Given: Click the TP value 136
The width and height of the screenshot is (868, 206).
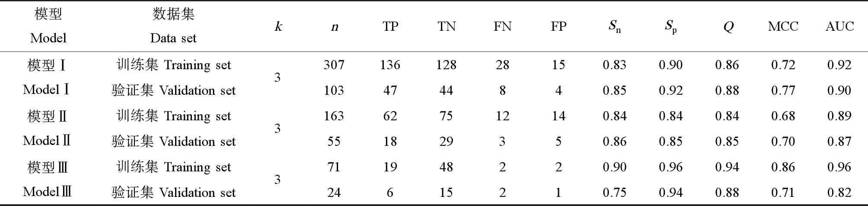Looking at the screenshot, I should point(390,65).
